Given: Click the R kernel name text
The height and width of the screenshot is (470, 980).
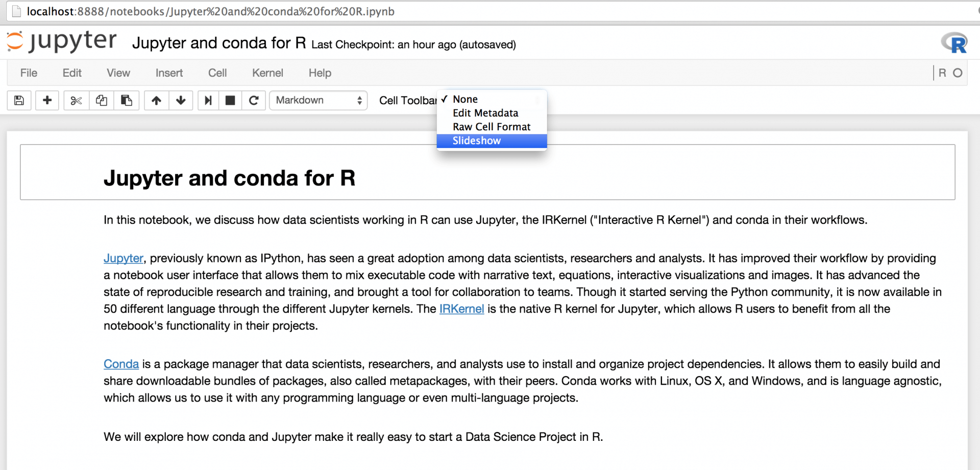Looking at the screenshot, I should (x=942, y=73).
